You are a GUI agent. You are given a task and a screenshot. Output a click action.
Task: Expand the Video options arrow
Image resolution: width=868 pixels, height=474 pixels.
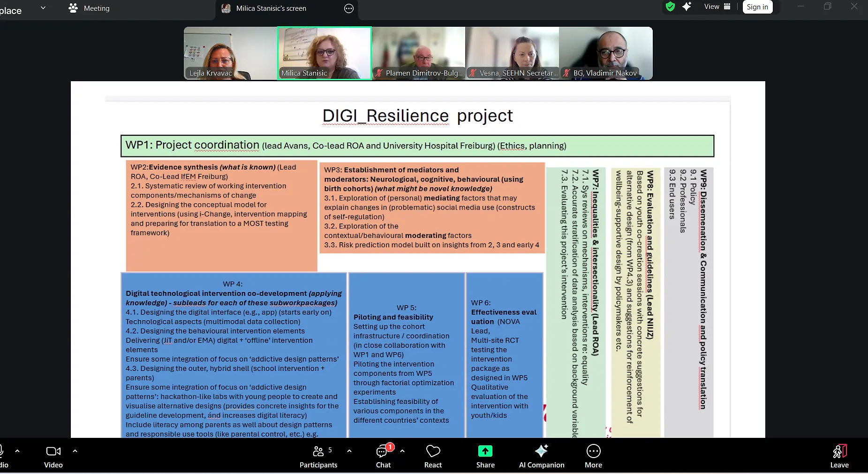pyautogui.click(x=75, y=451)
